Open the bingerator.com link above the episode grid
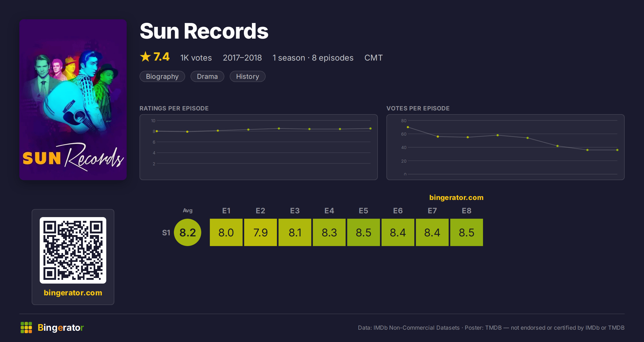This screenshot has height=342, width=644. (456, 198)
